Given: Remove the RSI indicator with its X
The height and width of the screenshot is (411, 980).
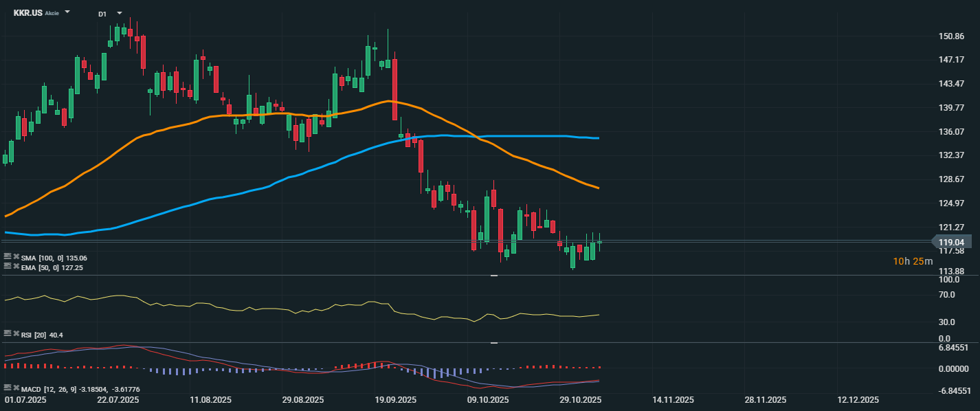Looking at the screenshot, I should tap(16, 333).
